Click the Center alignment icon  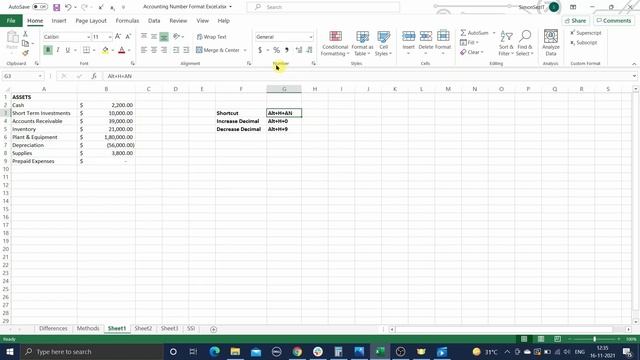(x=154, y=50)
